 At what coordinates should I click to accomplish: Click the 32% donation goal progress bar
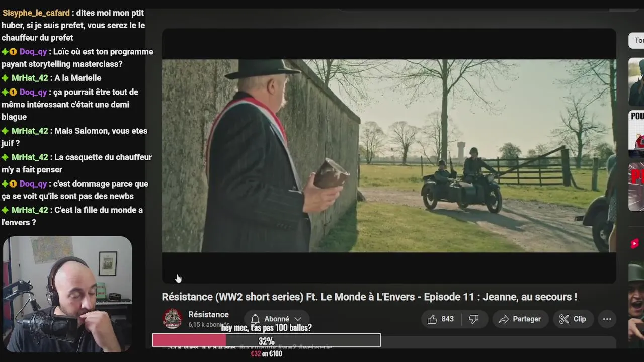tap(266, 341)
